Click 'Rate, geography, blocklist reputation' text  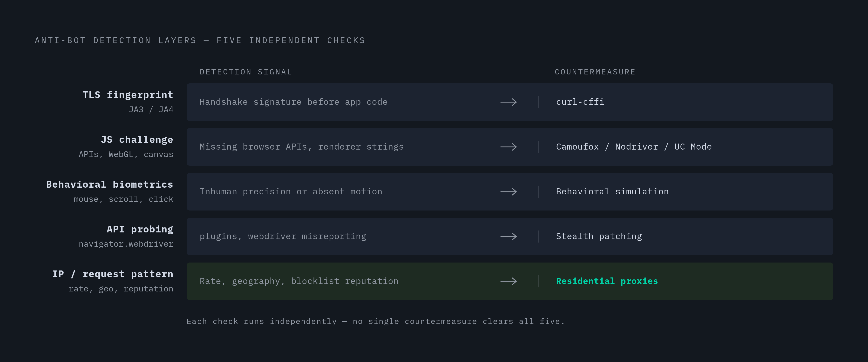tap(299, 281)
